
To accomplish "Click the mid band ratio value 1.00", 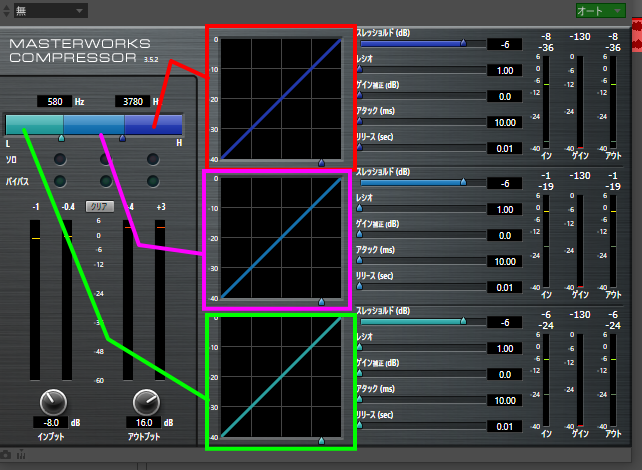I will [x=504, y=209].
